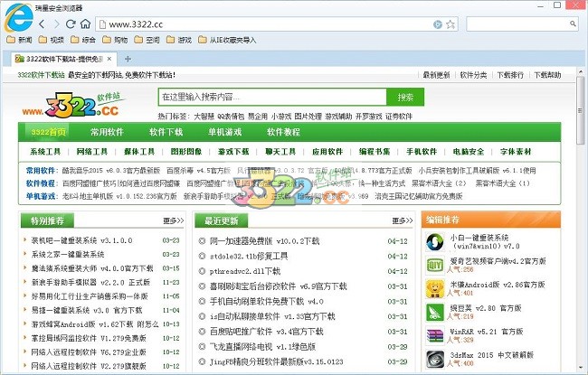Click the 小白一键重装系统 app icon
This screenshot has width=588, height=375.
[435, 242]
